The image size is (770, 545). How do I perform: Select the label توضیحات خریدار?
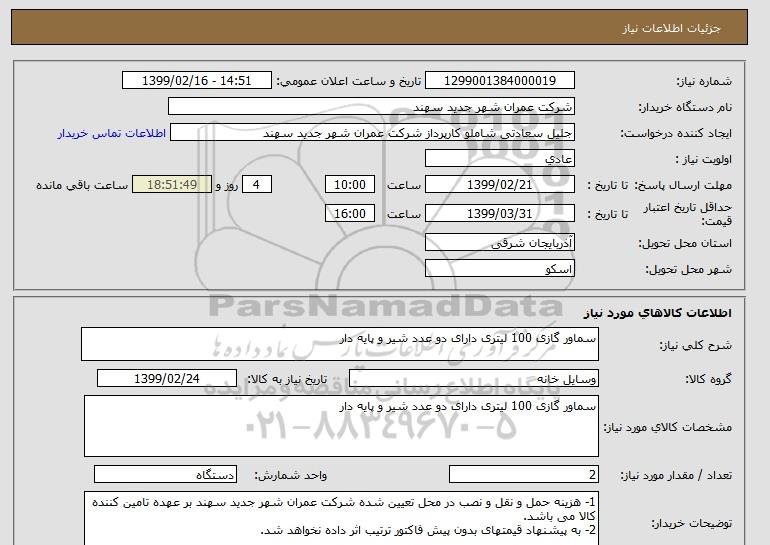pyautogui.click(x=691, y=523)
